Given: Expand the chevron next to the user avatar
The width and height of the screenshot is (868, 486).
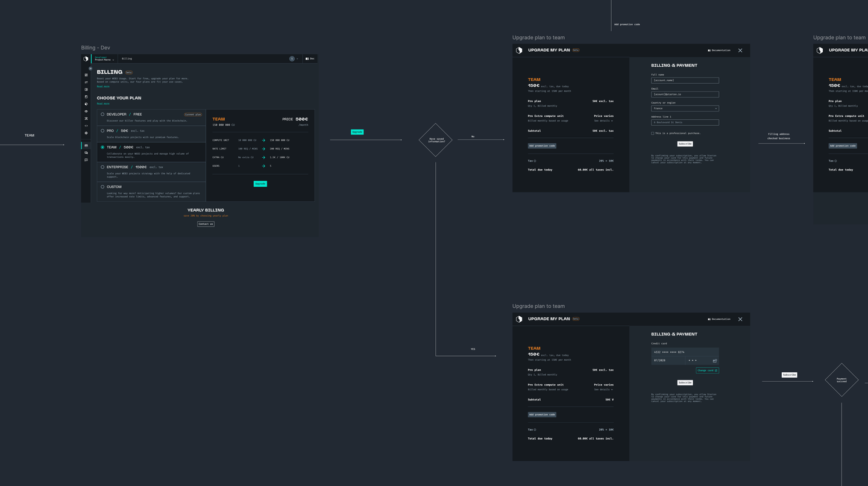Looking at the screenshot, I should click(297, 59).
